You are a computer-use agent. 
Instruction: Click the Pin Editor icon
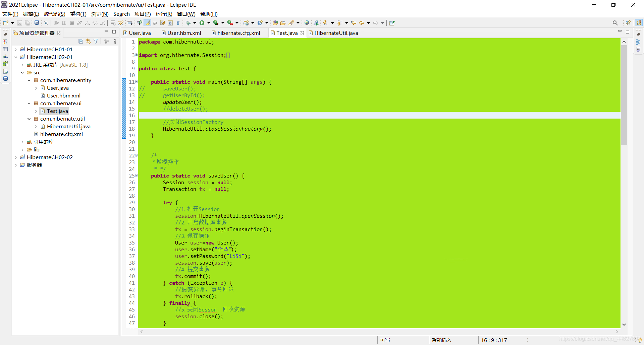pos(392,23)
